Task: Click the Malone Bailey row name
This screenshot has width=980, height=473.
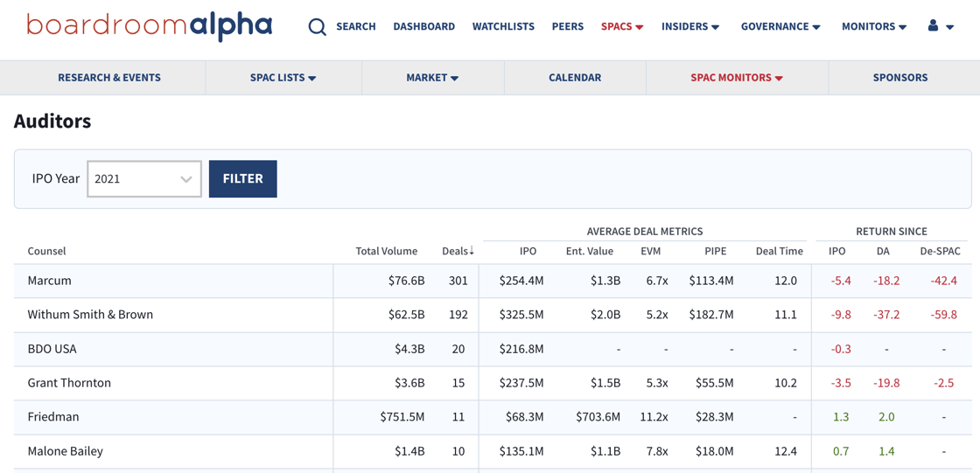Action: (x=66, y=450)
